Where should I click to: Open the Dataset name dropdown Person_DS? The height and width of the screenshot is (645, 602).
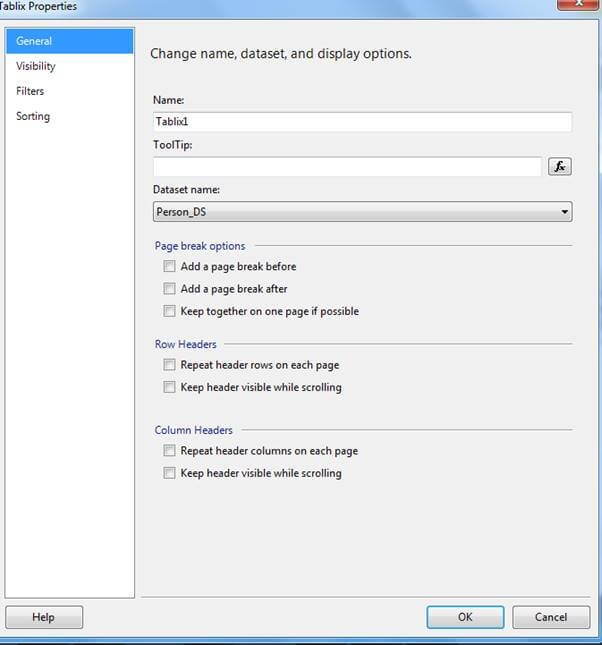(x=363, y=212)
